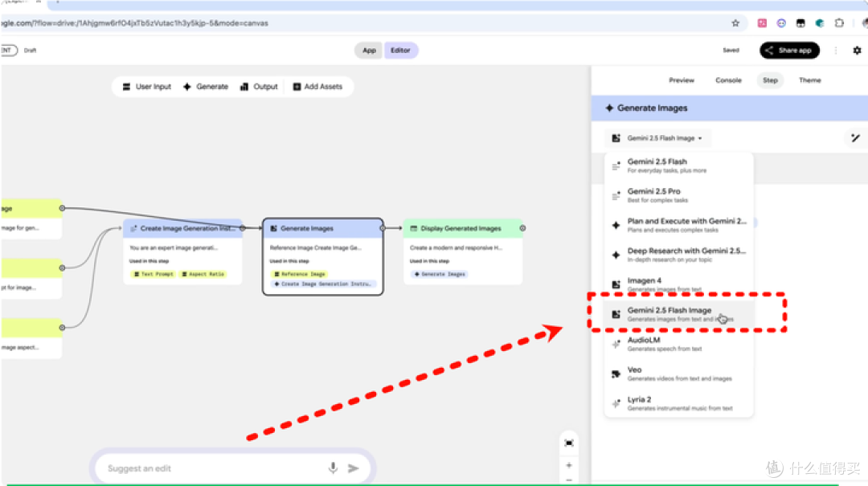Screen dimensions: 868x486
Task: Click the Aspect Ratio chip
Action: (203, 274)
